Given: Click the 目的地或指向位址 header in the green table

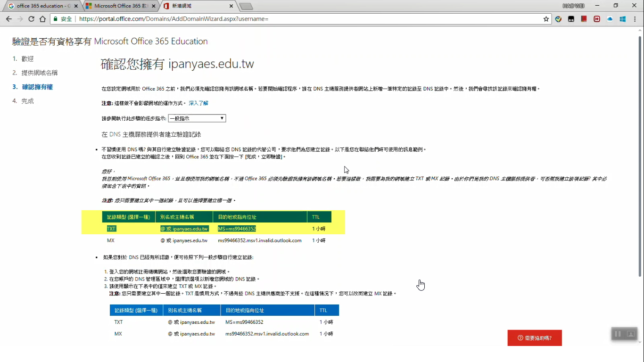Looking at the screenshot, I should 260,217.
